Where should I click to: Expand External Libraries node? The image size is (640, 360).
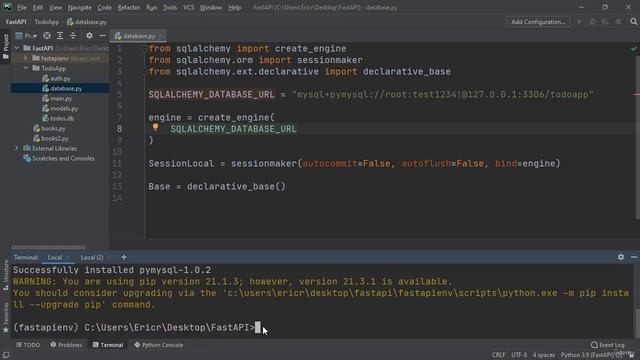(x=17, y=148)
